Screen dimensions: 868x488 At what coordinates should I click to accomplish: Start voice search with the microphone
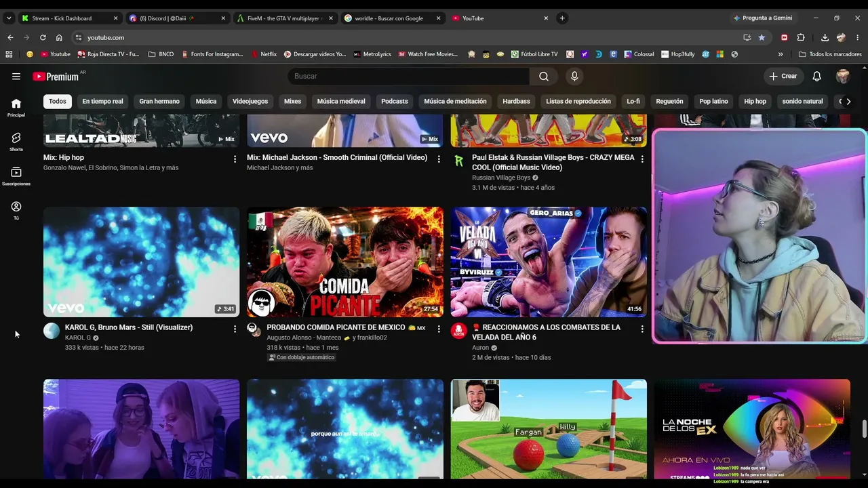click(x=574, y=77)
